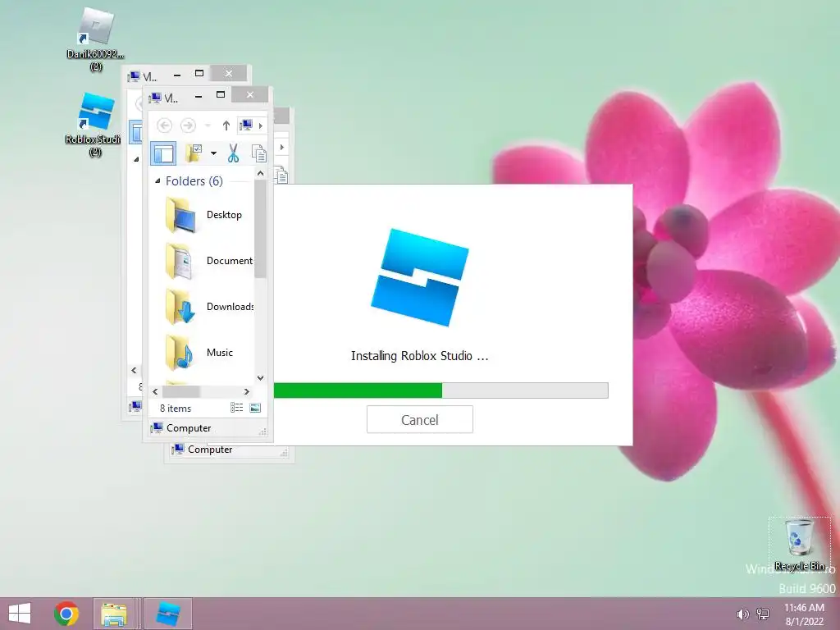Open Google Chrome from taskbar
Viewport: 840px width, 630px height.
point(66,614)
